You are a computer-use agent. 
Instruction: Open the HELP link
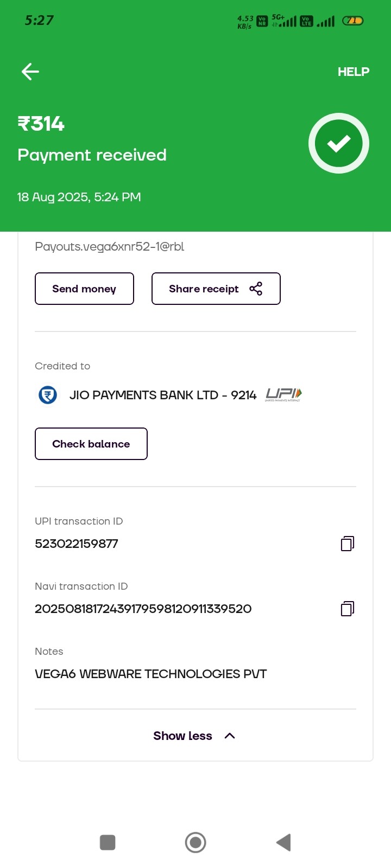coord(354,72)
